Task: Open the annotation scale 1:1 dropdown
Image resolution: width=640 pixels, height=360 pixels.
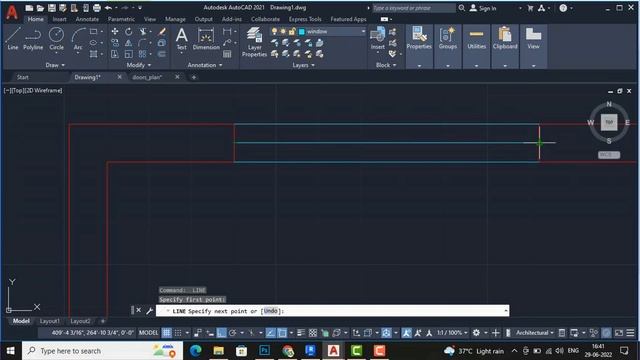Action: [x=452, y=333]
